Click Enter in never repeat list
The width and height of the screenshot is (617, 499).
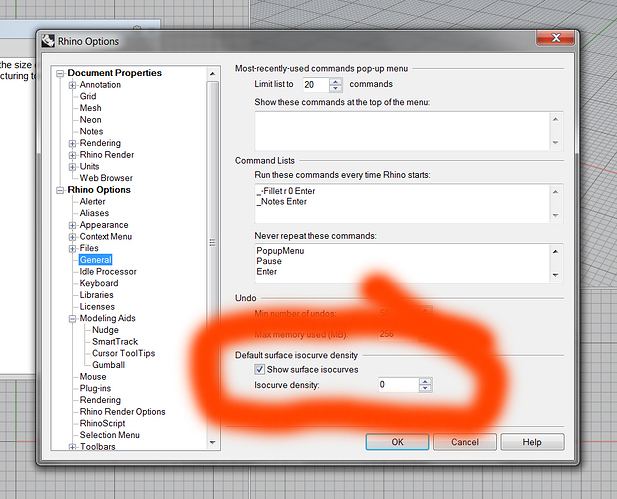click(267, 272)
